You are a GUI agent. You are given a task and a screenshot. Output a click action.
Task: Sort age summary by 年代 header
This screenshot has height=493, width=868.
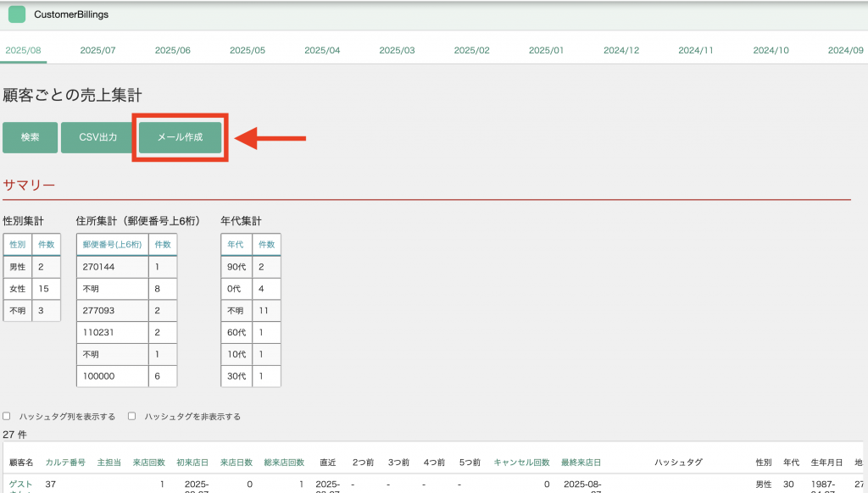(236, 244)
